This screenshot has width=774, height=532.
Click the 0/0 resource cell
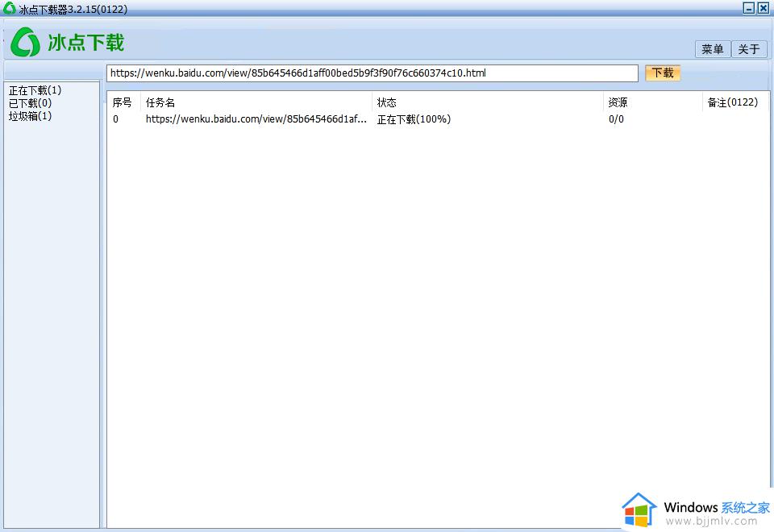click(616, 119)
